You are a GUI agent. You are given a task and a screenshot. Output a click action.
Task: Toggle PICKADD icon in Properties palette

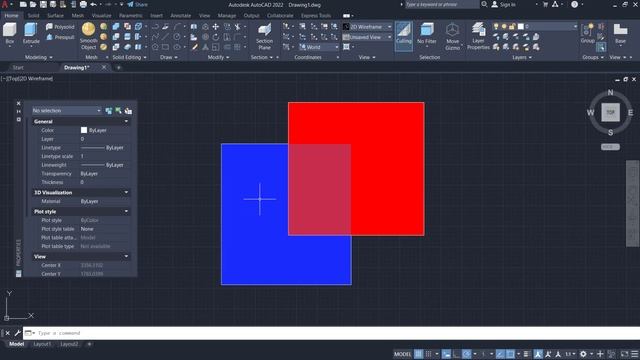[109, 111]
